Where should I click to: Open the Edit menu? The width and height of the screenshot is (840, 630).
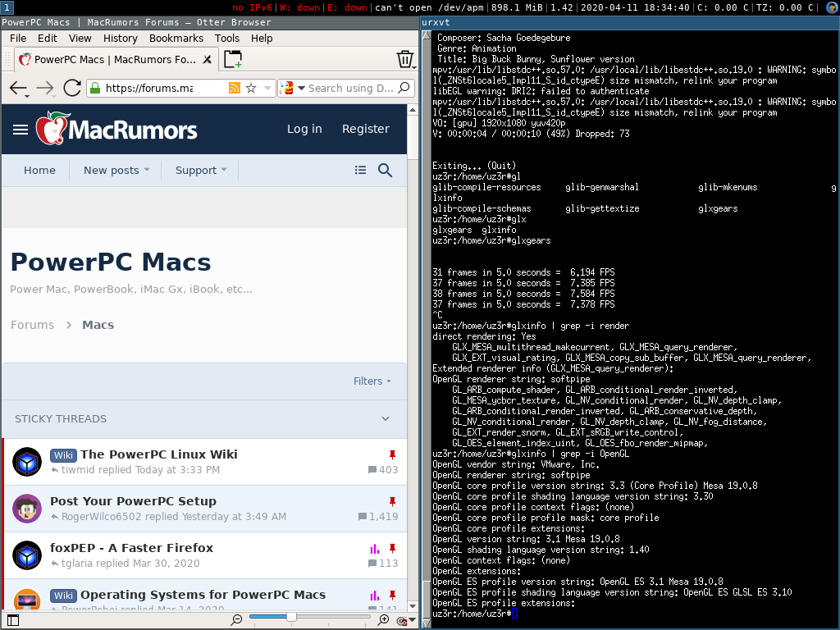coord(47,38)
